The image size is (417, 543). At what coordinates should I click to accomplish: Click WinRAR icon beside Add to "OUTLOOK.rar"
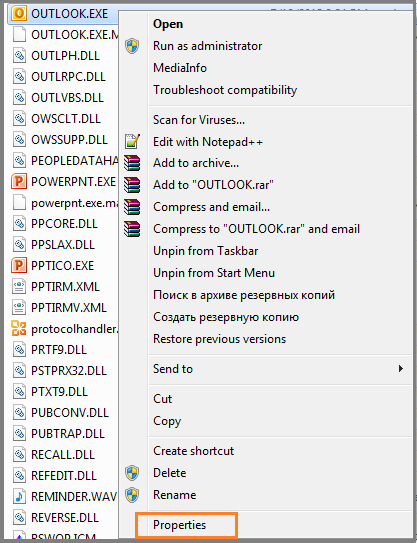(132, 185)
